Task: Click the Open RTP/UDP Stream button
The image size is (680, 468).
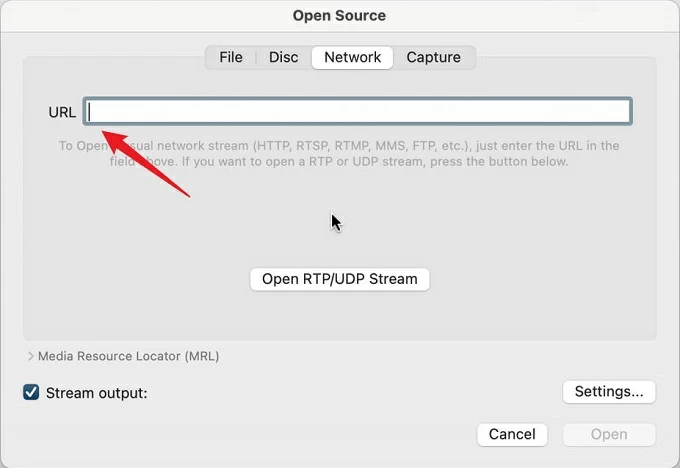Action: pyautogui.click(x=340, y=279)
